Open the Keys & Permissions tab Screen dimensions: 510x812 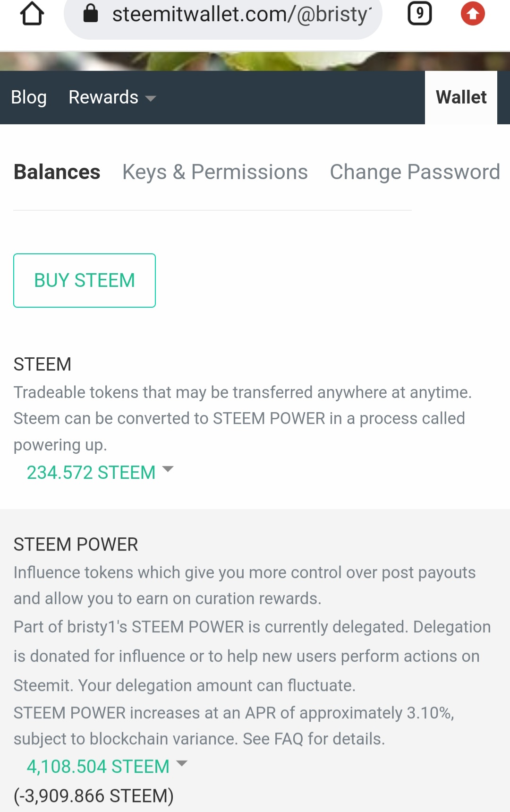click(x=215, y=172)
